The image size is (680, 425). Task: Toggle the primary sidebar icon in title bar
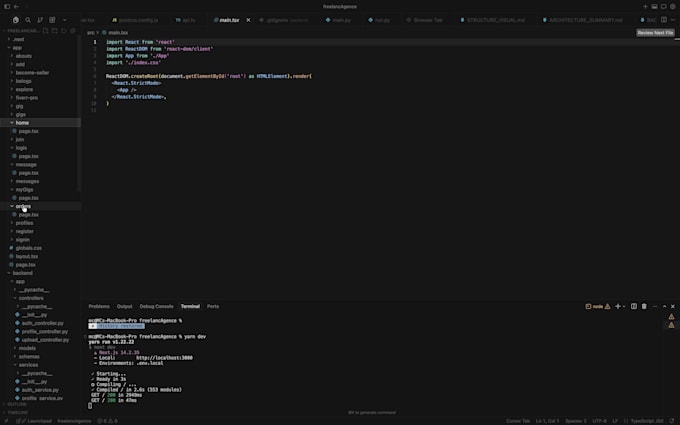7,7
